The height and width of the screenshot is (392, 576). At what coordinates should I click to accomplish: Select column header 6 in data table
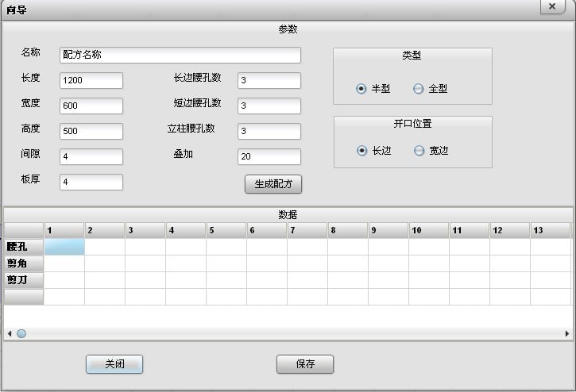point(267,230)
